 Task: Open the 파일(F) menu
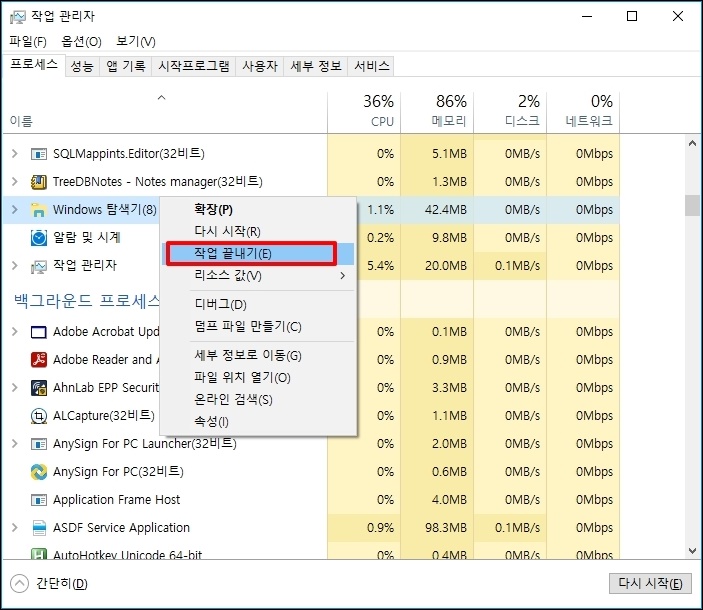[x=28, y=42]
